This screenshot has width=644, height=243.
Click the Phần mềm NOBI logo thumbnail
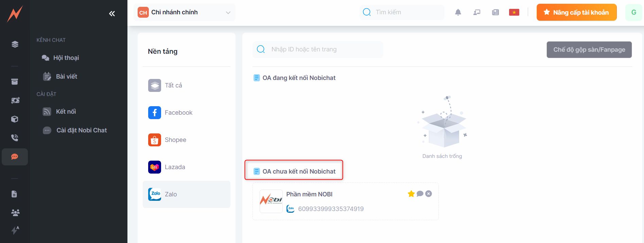[x=271, y=201]
